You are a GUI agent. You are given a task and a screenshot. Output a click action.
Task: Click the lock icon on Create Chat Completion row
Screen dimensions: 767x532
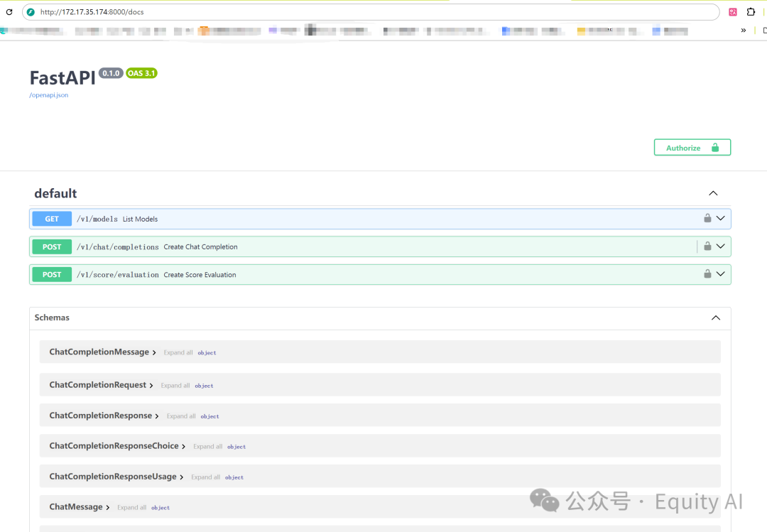[x=707, y=246]
